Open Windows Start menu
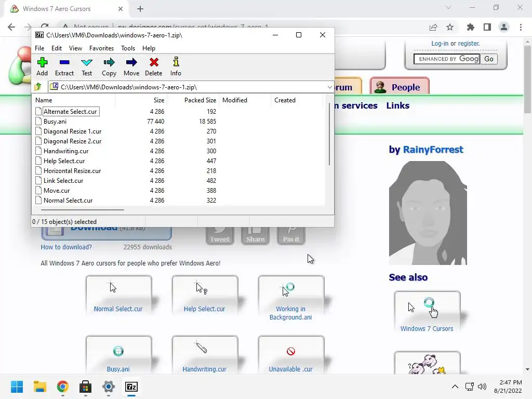Image resolution: width=532 pixels, height=399 pixels. pos(17,387)
